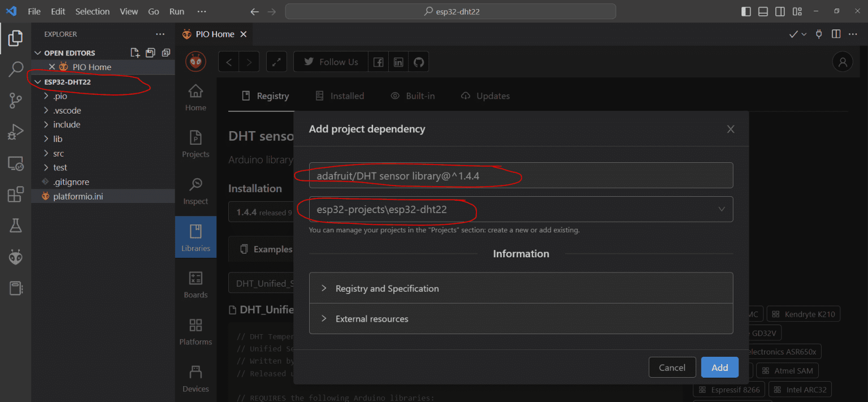Toggle the primary side bar layout icon
The image size is (868, 402).
(746, 11)
